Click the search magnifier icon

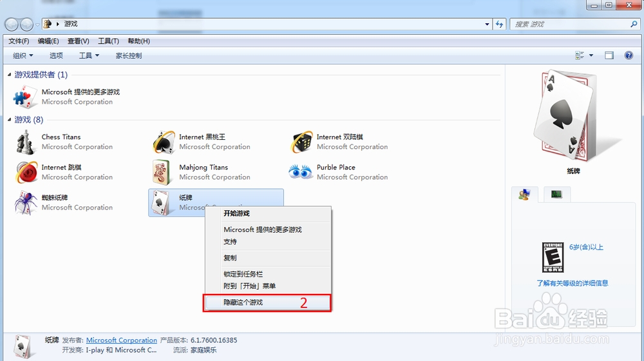[634, 24]
